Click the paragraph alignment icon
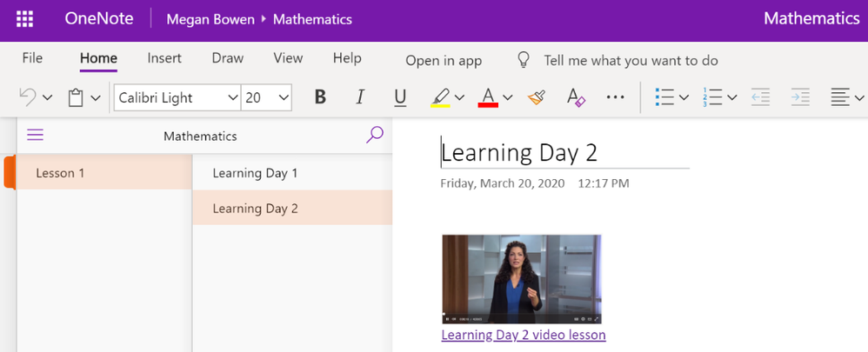Viewport: 868px width, 352px height. coord(840,97)
